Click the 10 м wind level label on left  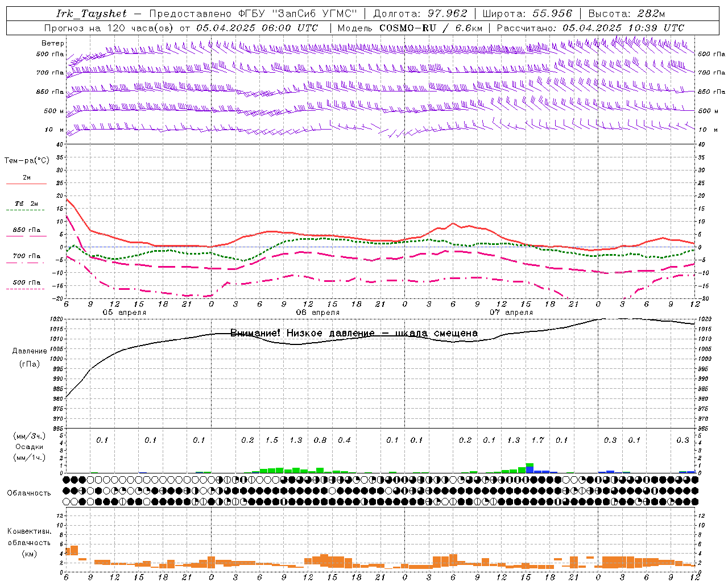(54, 130)
